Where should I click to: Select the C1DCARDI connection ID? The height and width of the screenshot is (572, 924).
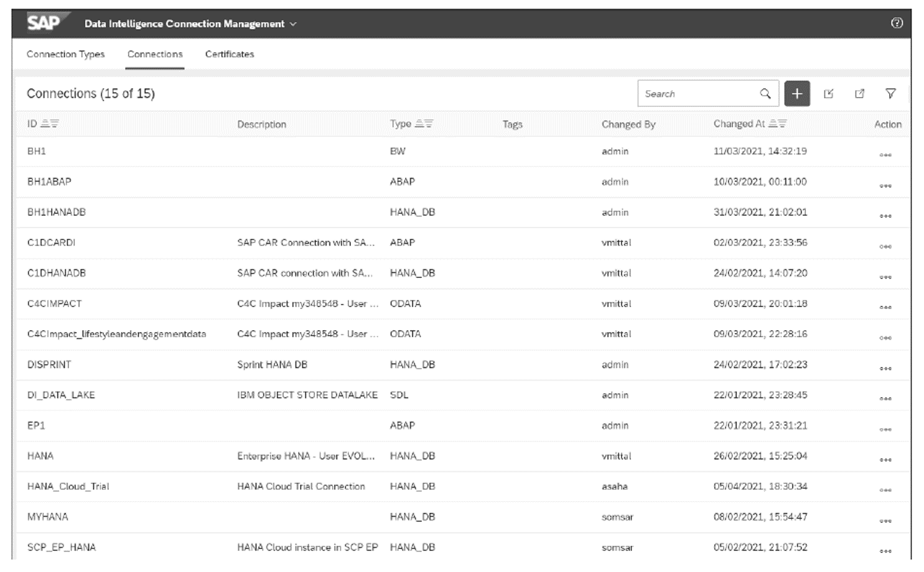tap(51, 242)
